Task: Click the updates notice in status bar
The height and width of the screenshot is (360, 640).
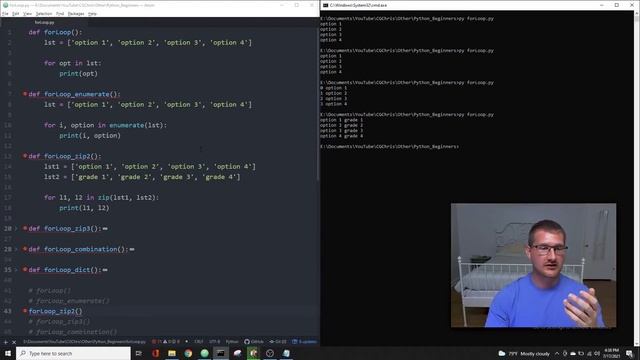Action: pyautogui.click(x=304, y=342)
